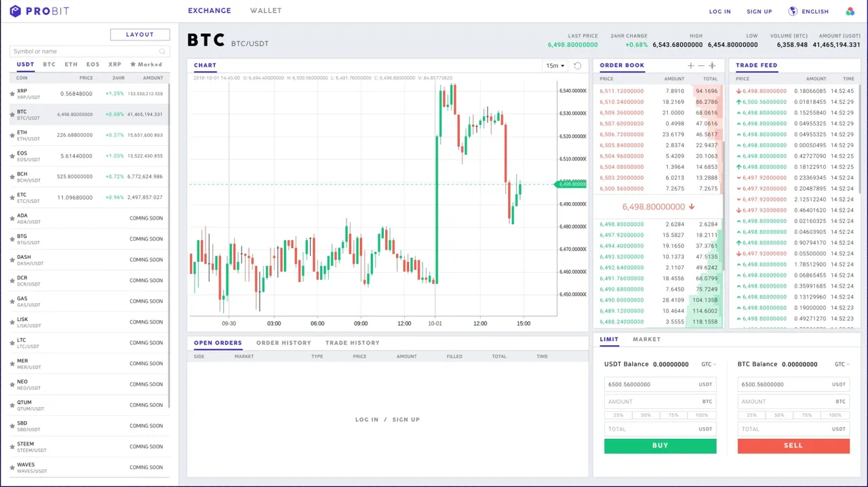Click the green Buy button
Viewport: 868px width, 487px height.
tap(660, 446)
